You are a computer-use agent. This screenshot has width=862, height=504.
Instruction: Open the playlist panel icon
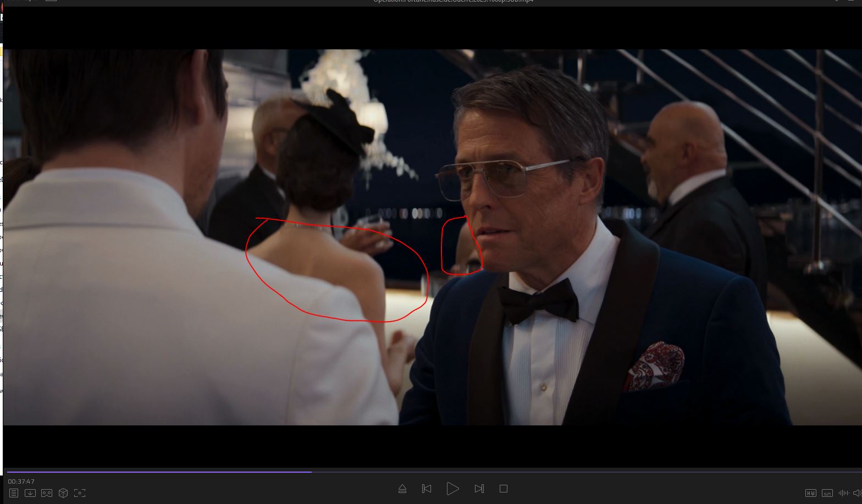(x=14, y=493)
